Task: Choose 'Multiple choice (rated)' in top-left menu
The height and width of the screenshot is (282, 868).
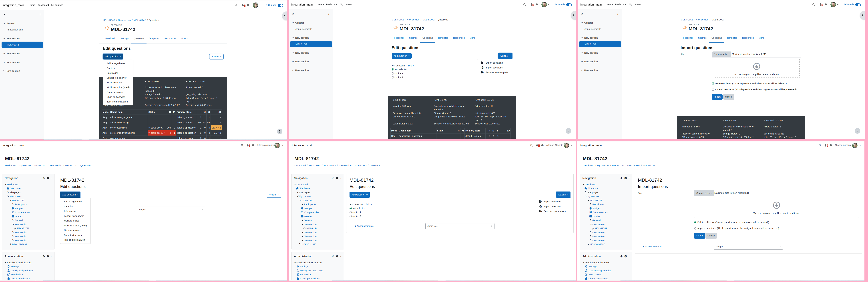Action: tap(118, 88)
